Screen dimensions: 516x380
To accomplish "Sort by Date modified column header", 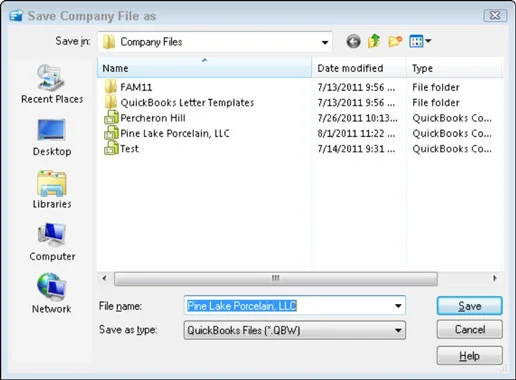I will pos(359,68).
